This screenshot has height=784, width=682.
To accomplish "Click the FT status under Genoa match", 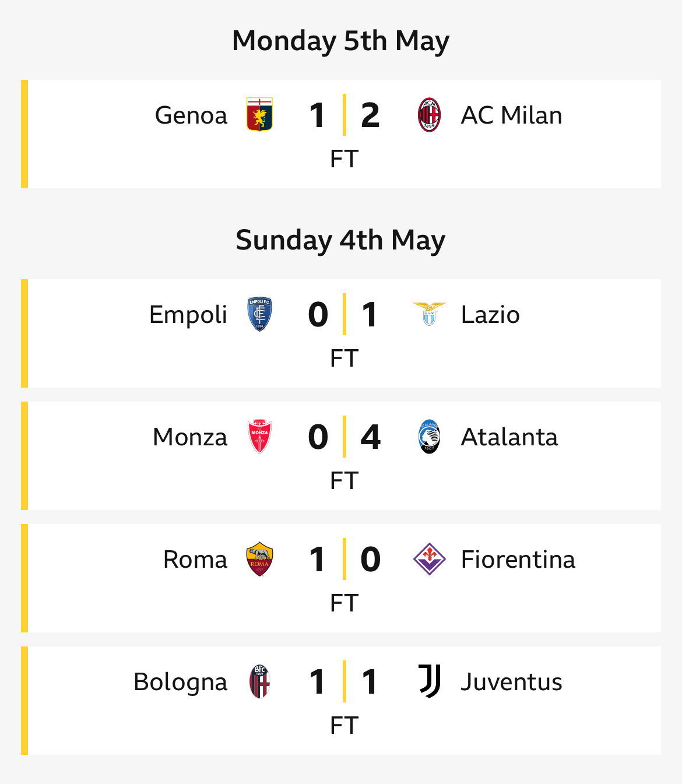I will tap(344, 159).
